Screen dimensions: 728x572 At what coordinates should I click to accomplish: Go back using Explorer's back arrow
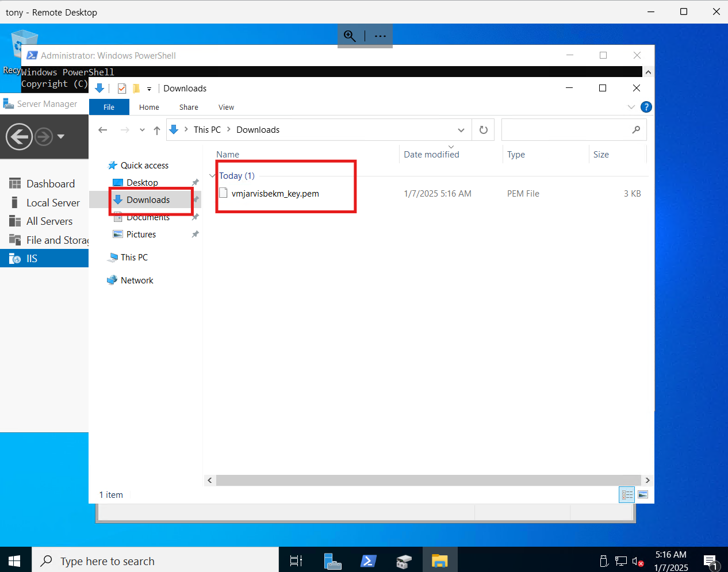click(103, 130)
